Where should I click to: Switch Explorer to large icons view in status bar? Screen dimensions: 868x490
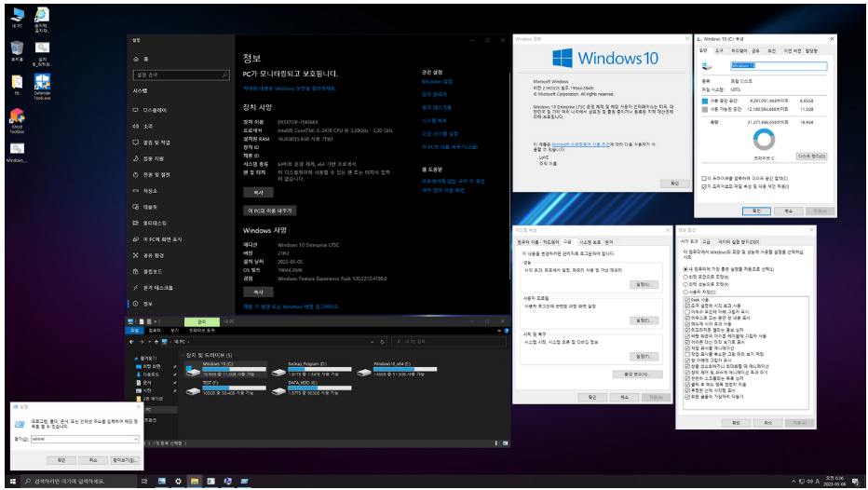(x=505, y=442)
